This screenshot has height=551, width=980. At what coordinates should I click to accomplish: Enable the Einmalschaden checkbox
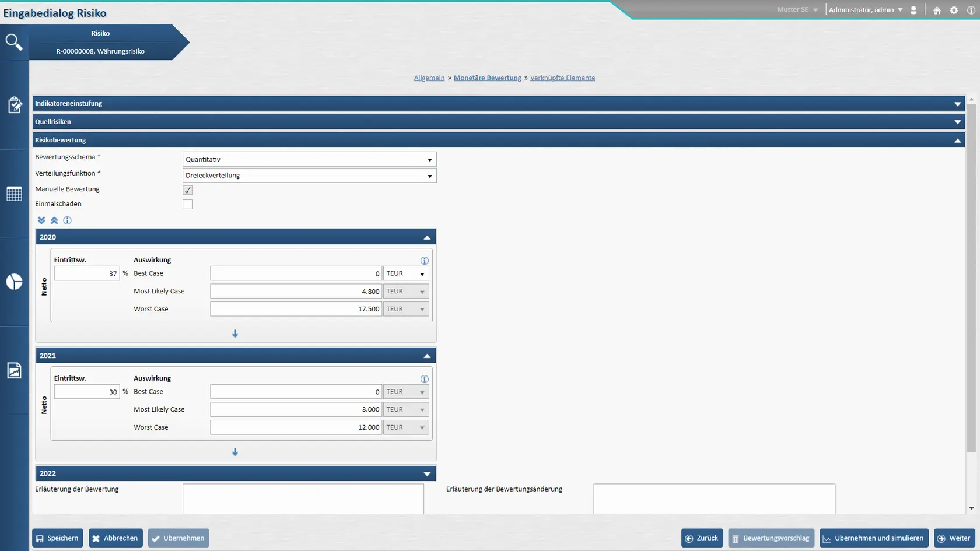(x=187, y=205)
